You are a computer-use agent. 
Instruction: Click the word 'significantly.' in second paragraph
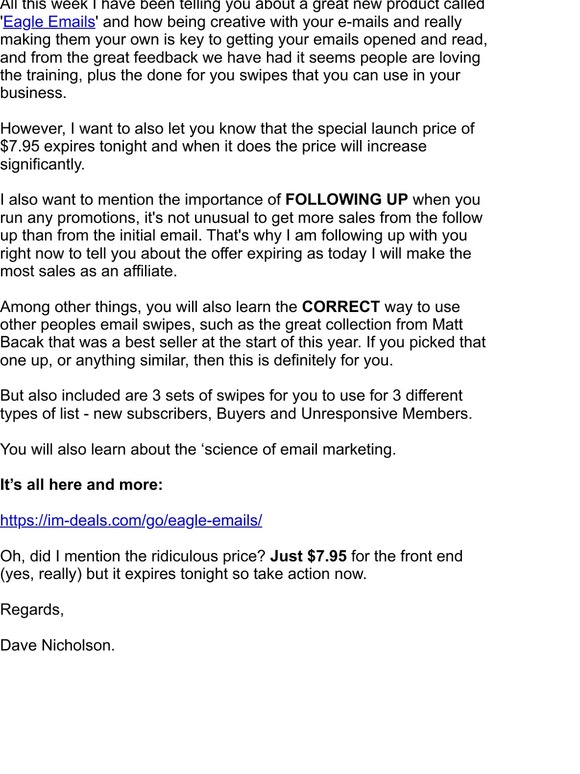click(42, 164)
